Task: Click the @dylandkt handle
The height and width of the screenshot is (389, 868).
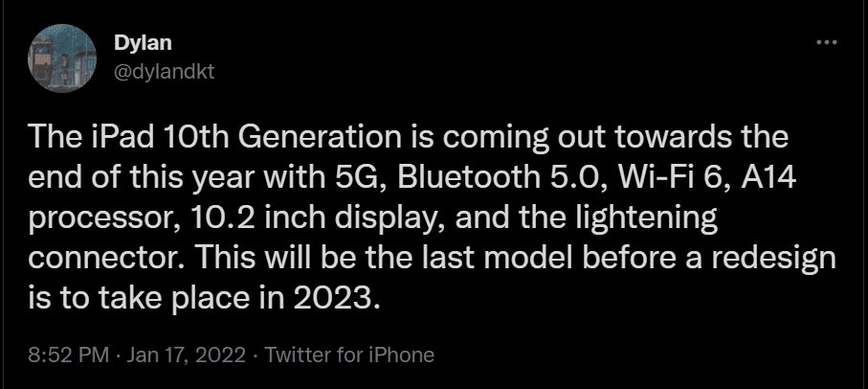Action: (164, 72)
